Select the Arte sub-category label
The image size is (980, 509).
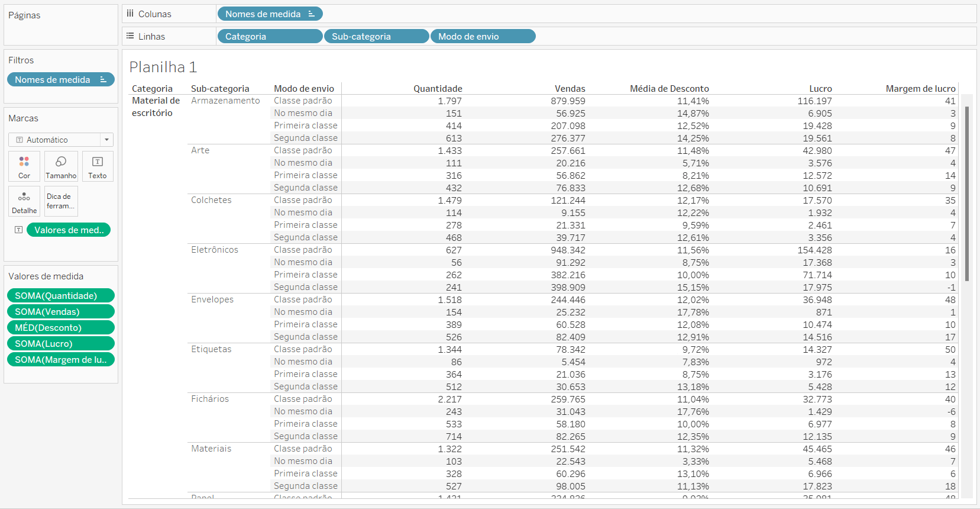[200, 150]
